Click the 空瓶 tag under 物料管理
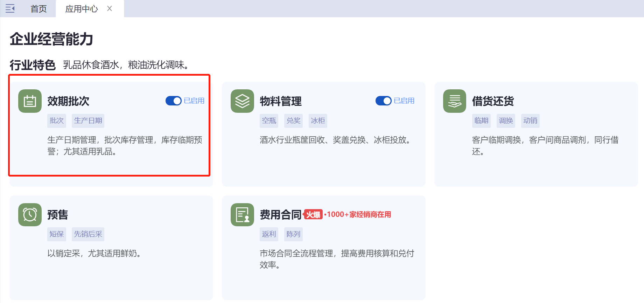Image resolution: width=644 pixels, height=303 pixels. [x=269, y=121]
